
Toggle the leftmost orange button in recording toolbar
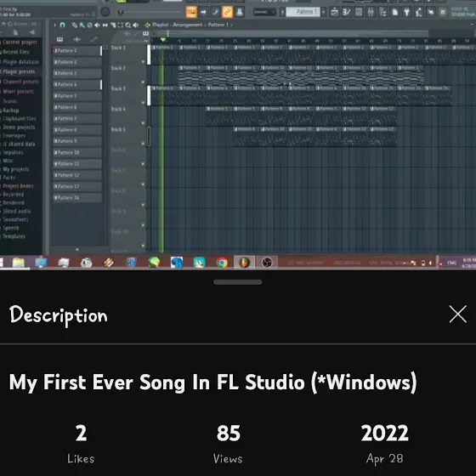tap(191, 12)
